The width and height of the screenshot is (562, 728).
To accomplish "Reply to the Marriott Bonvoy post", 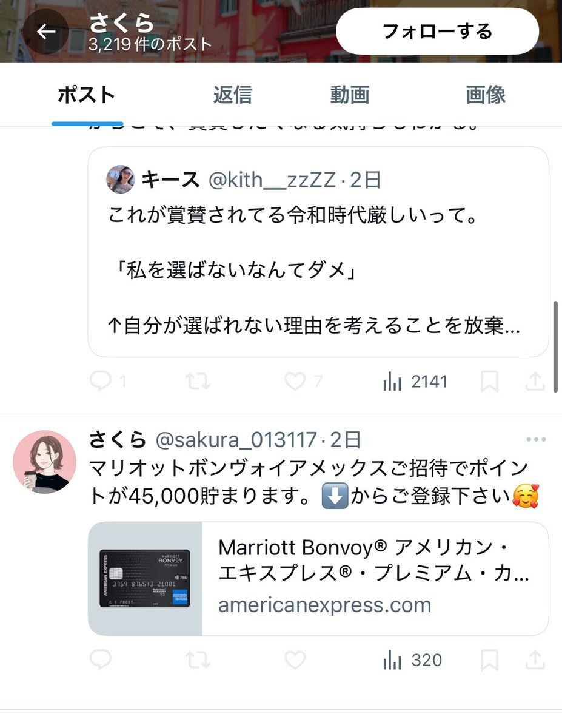I will pos(101,659).
